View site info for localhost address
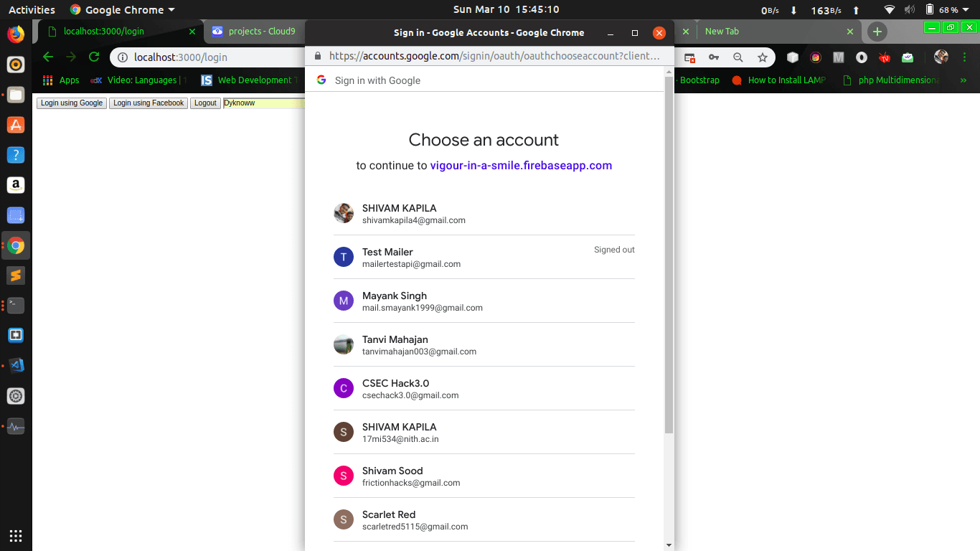This screenshot has width=980, height=551. [123, 57]
